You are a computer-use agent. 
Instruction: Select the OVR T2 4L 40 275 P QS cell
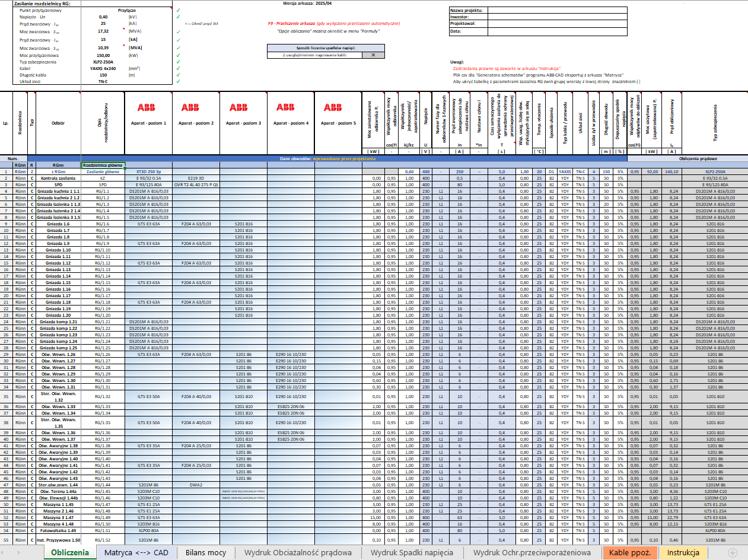[196, 184]
